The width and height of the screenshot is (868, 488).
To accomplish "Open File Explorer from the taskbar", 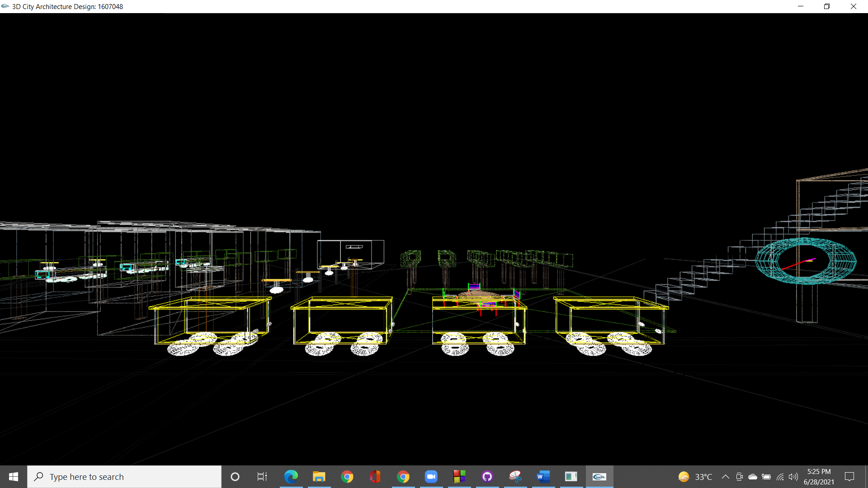I will [x=319, y=477].
